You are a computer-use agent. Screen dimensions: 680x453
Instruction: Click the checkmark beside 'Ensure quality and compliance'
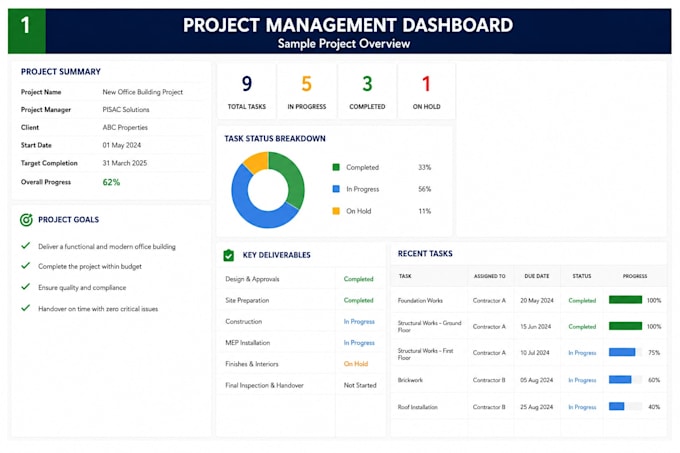(x=26, y=287)
